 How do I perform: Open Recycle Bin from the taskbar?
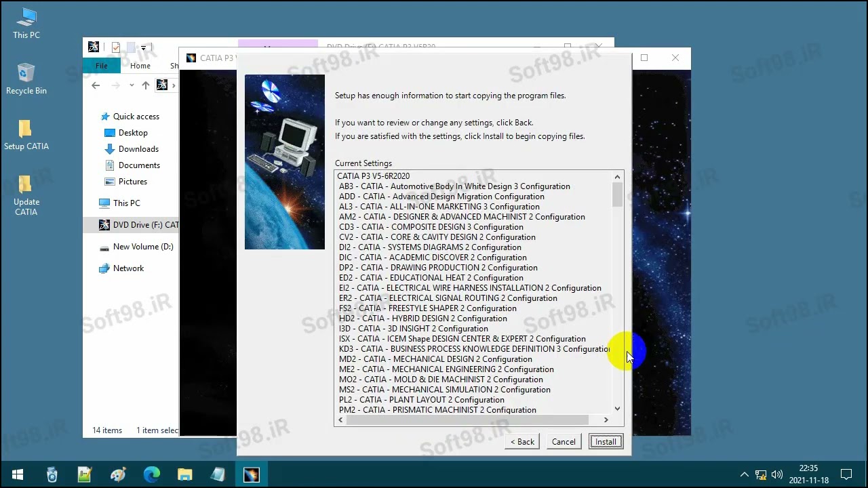pyautogui.click(x=52, y=474)
